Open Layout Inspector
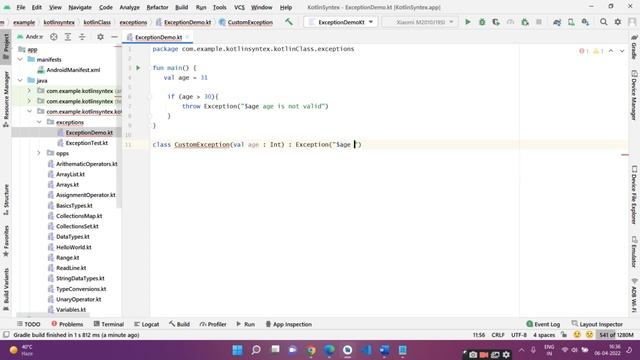 click(597, 324)
